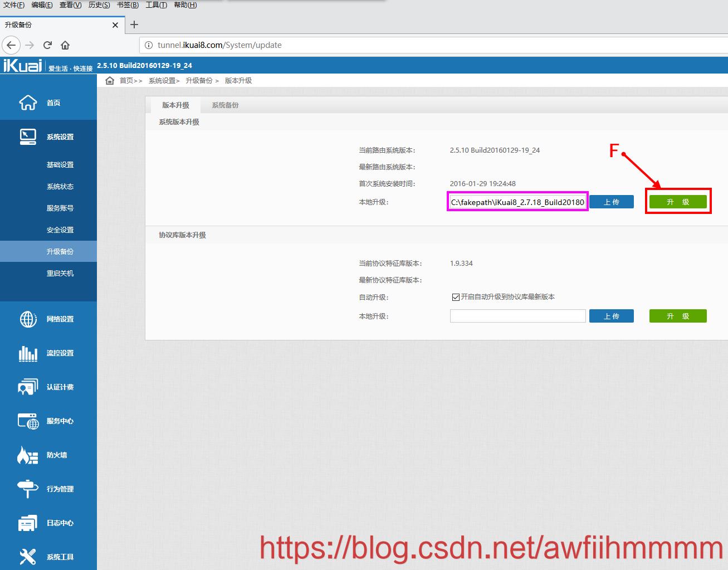Open the 历史(S) menu
728x570 pixels.
99,5
